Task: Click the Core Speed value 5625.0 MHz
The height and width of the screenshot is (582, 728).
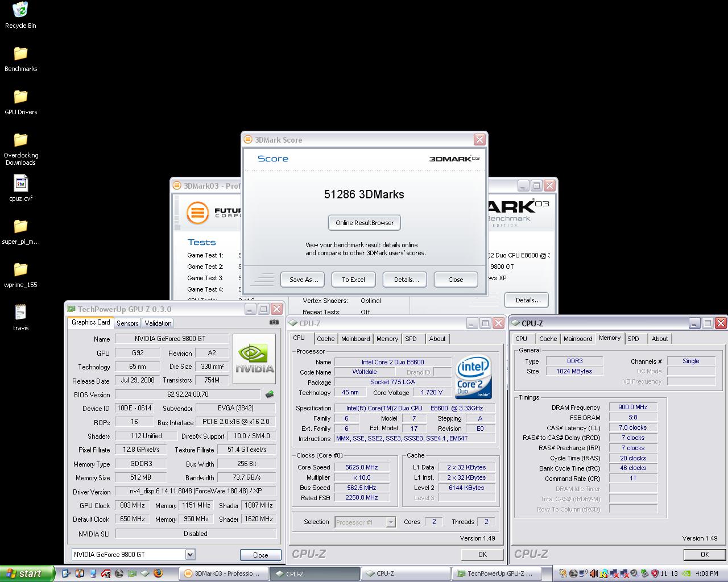Action: click(362, 467)
